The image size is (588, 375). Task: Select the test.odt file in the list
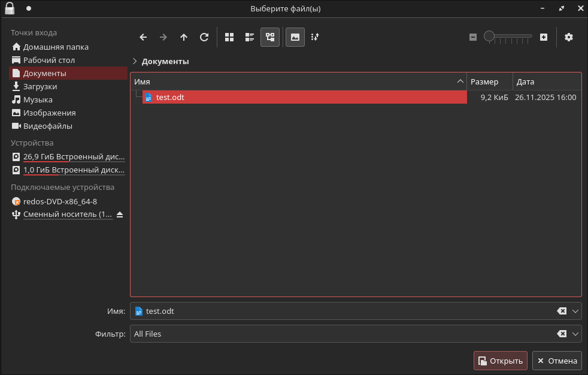[x=170, y=97]
